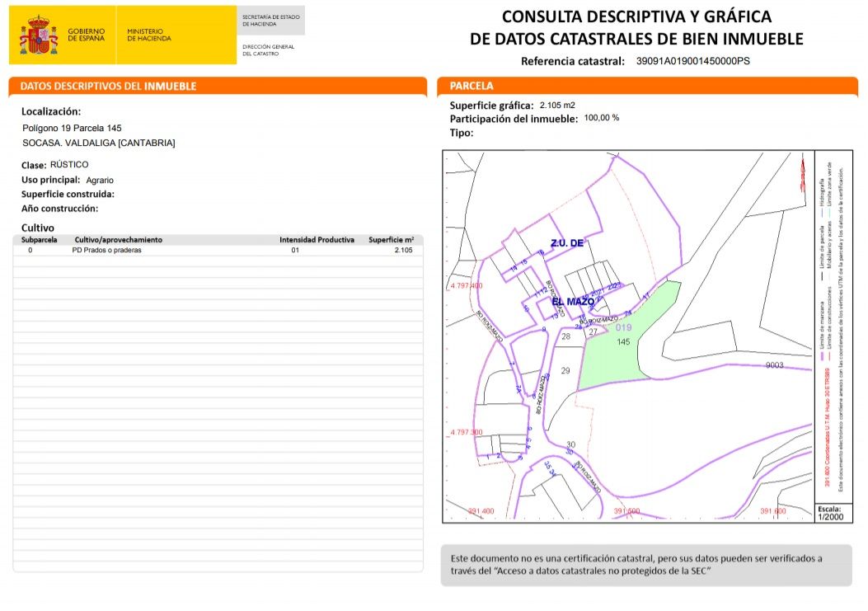
Task: Click the 'Cultivo' section heading
Action: [38, 228]
